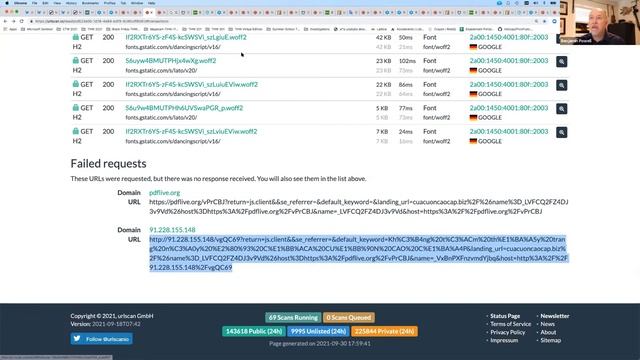Open the View menu
640x360 pixels.
tap(57, 3)
